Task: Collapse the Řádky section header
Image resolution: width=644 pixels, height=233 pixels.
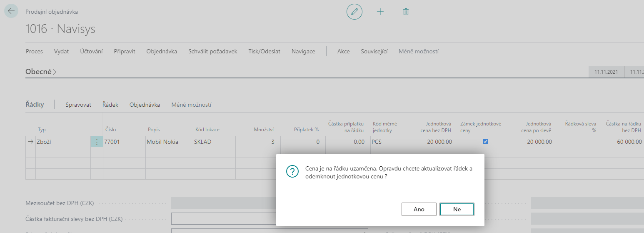Action: tap(35, 105)
